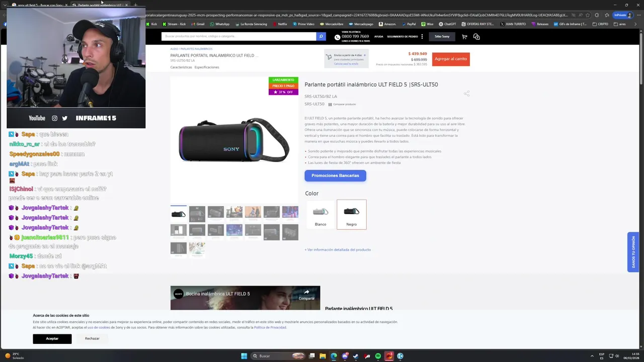The height and width of the screenshot is (362, 644).
Task: Open the three-dot menu beside Seguimiento de pedido
Action: [422, 37]
